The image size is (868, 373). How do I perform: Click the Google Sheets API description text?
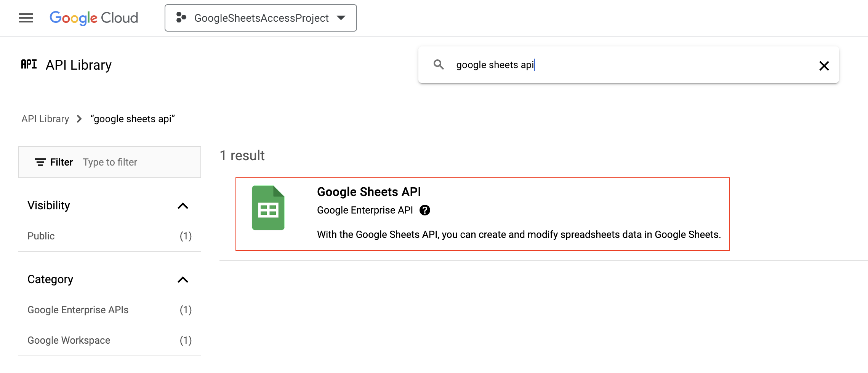click(519, 234)
